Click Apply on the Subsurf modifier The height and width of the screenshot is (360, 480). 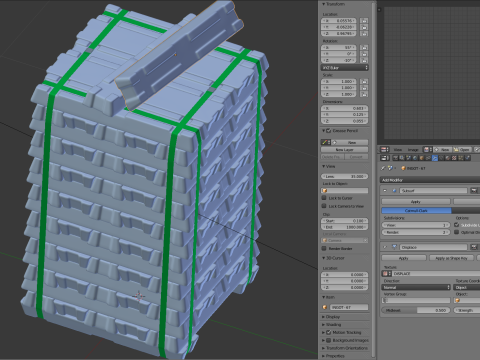[x=416, y=202]
